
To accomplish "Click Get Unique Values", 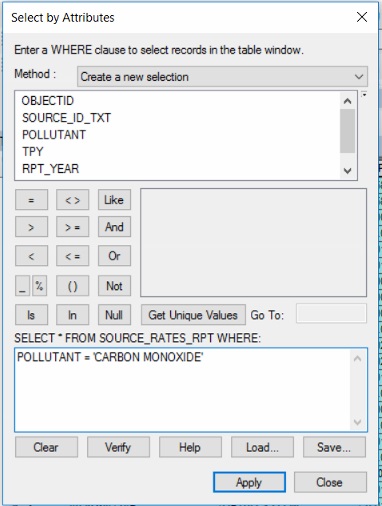I will click(x=193, y=315).
